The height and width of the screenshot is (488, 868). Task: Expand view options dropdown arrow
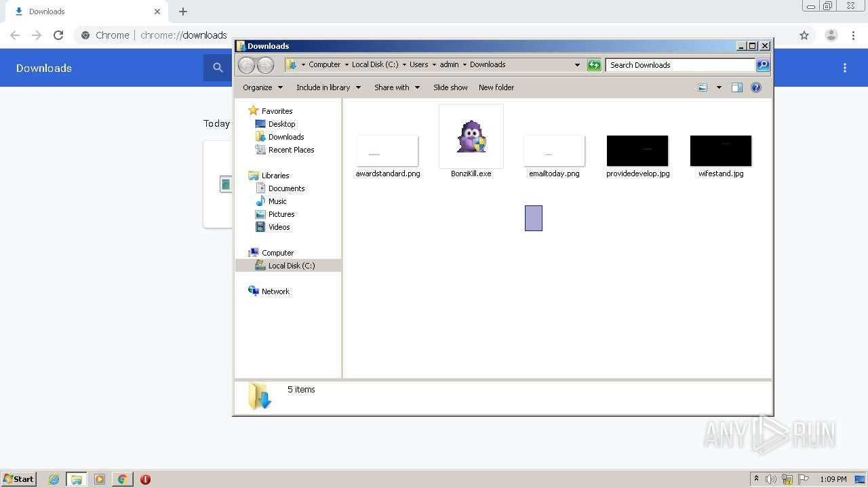pyautogui.click(x=719, y=87)
